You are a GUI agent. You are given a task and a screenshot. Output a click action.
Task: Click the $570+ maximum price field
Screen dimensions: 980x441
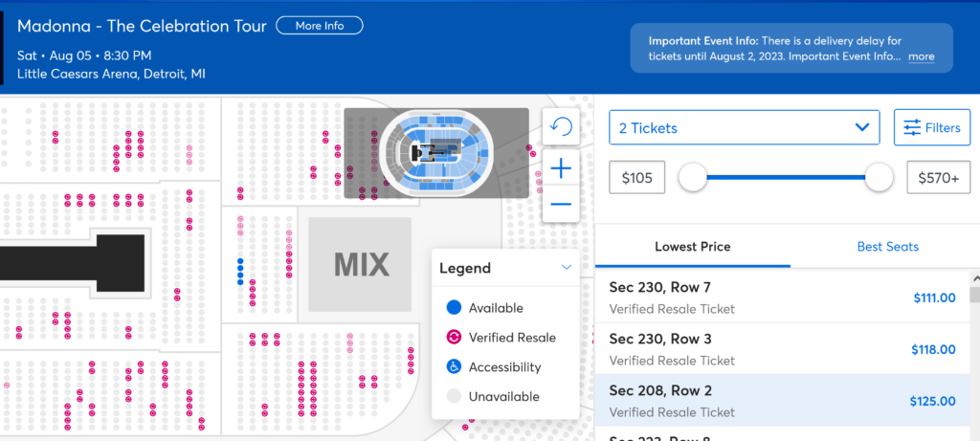click(x=937, y=178)
